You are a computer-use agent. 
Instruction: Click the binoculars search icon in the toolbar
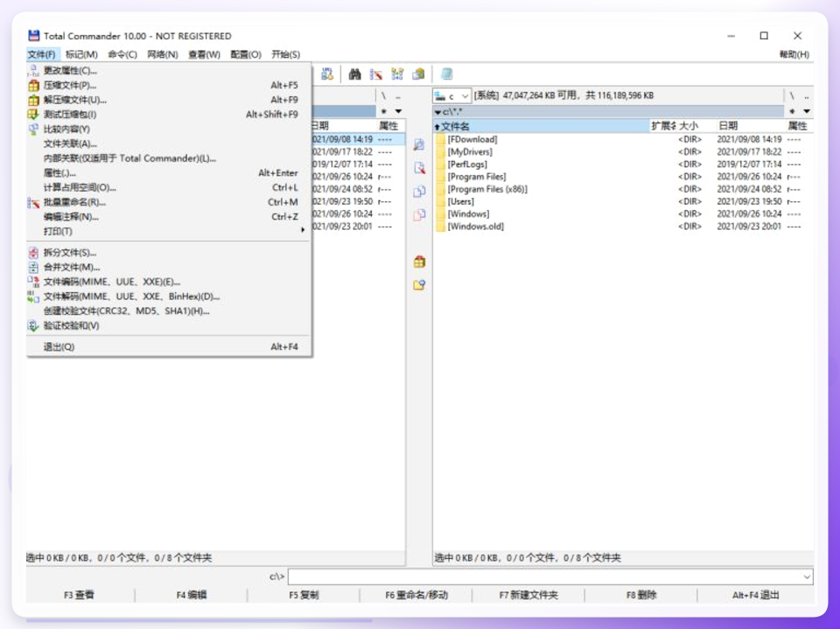point(354,74)
